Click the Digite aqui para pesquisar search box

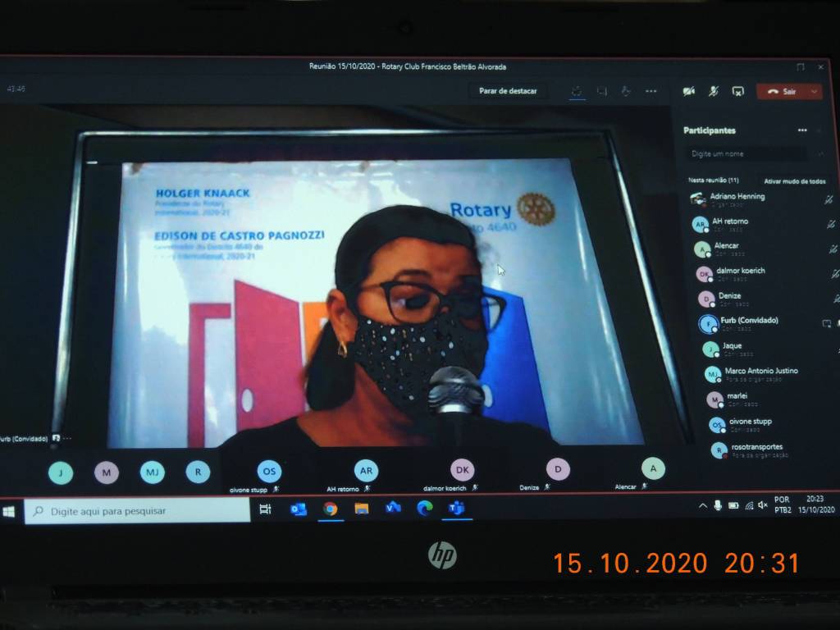pos(137,511)
